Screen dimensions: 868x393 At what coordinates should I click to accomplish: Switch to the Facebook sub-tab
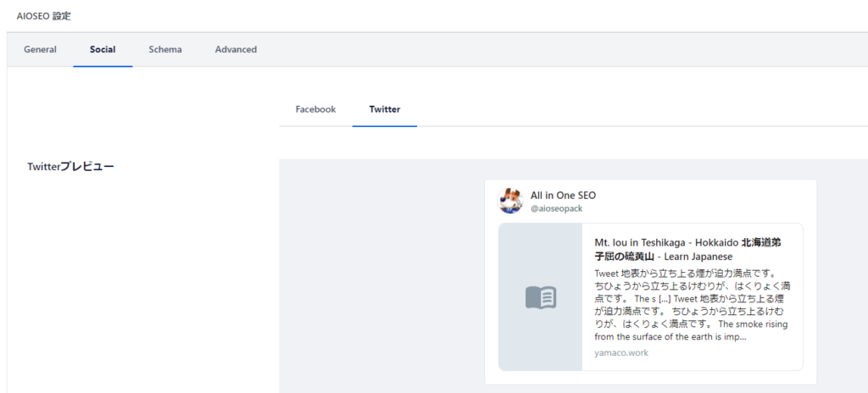(315, 109)
